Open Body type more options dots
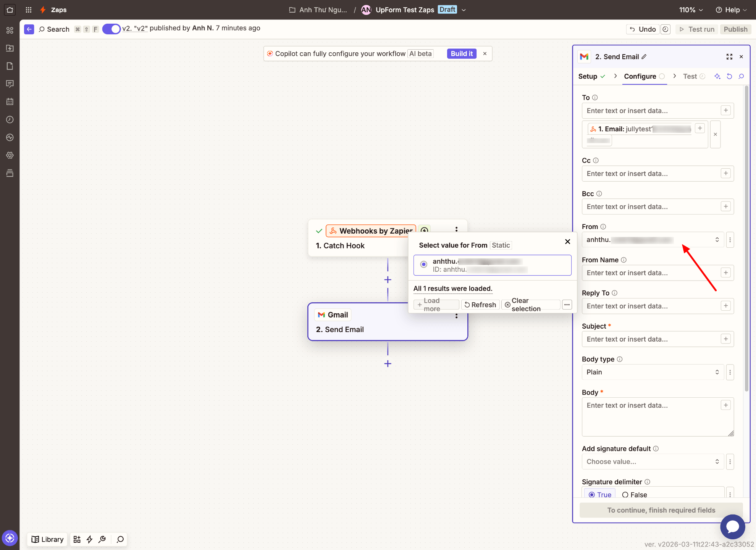 coord(730,372)
